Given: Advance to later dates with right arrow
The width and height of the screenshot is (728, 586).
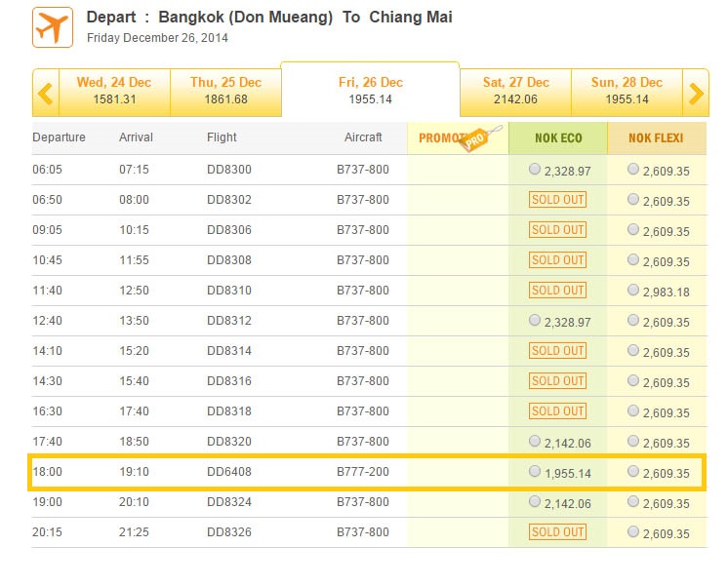Looking at the screenshot, I should pyautogui.click(x=696, y=94).
